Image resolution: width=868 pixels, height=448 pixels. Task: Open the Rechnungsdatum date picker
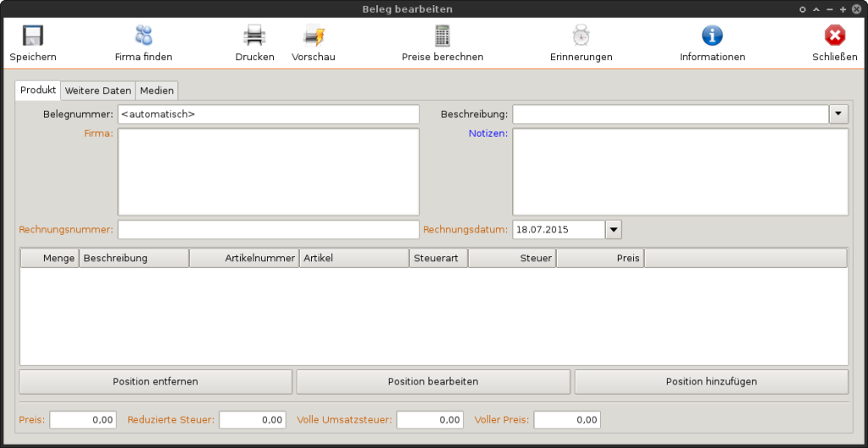[614, 229]
